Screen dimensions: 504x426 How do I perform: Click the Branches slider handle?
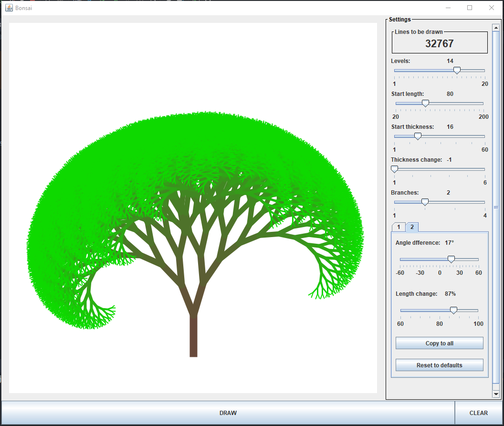pos(425,202)
